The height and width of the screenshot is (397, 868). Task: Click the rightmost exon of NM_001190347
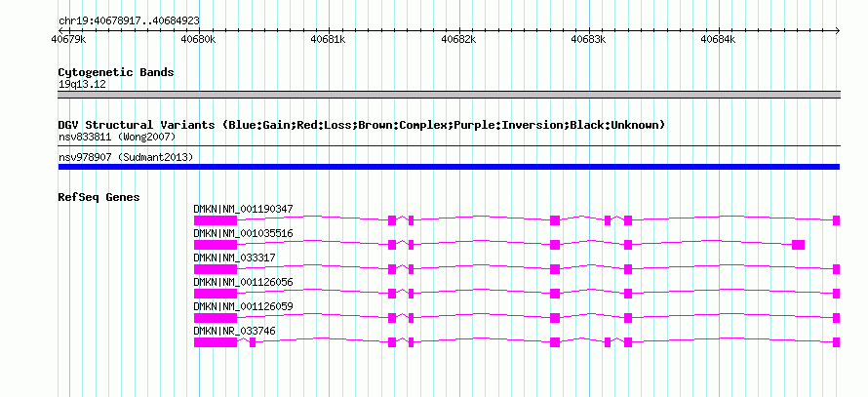coord(837,220)
